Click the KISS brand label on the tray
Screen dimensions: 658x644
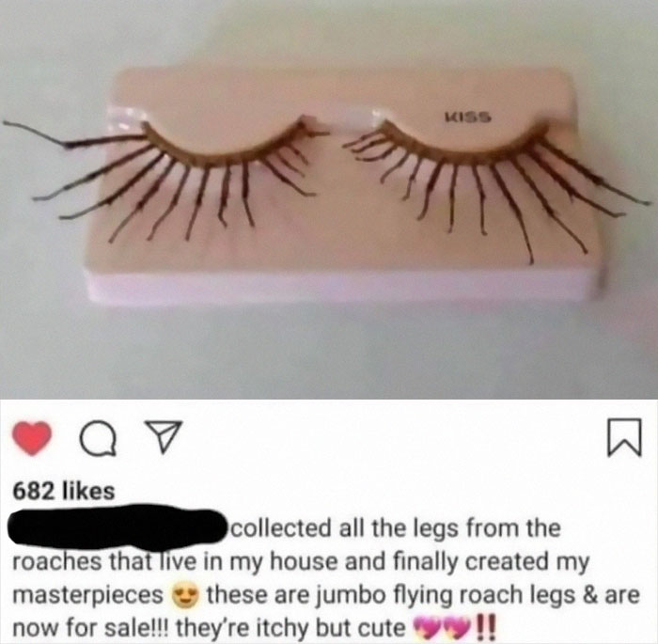point(467,117)
